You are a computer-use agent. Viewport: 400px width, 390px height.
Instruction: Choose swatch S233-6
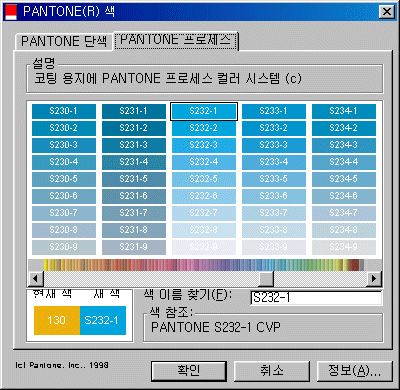(274, 196)
